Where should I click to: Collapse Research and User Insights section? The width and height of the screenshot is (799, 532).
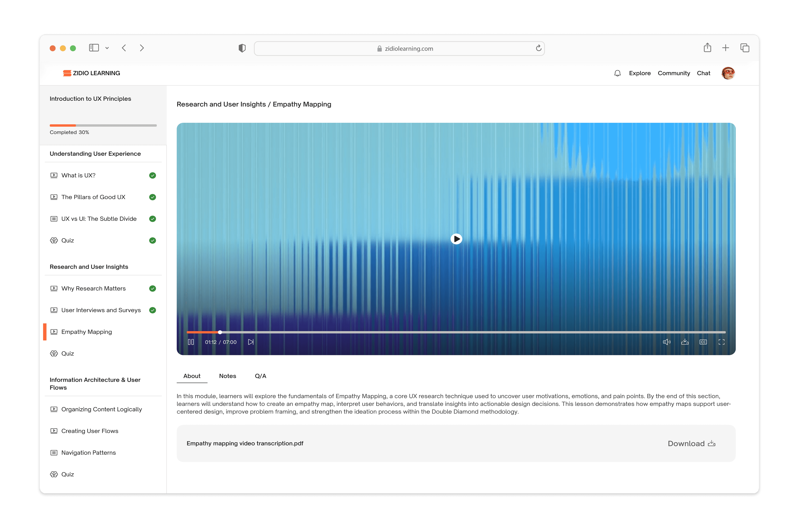click(89, 267)
